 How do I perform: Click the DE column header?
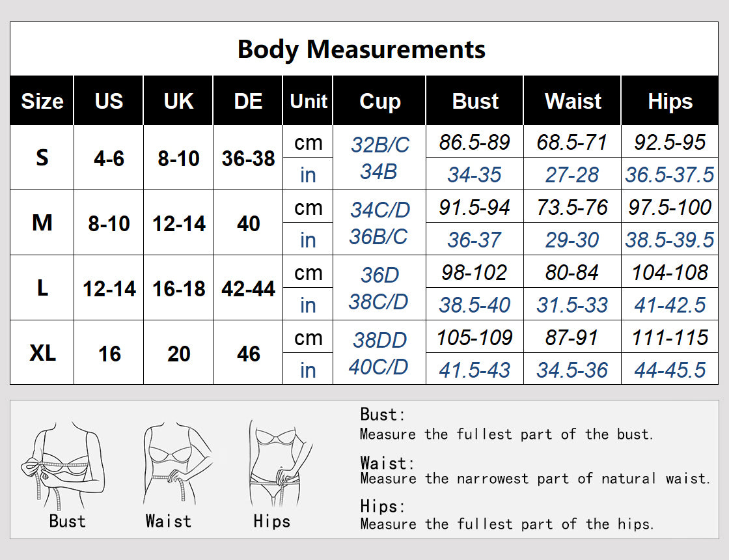[248, 102]
